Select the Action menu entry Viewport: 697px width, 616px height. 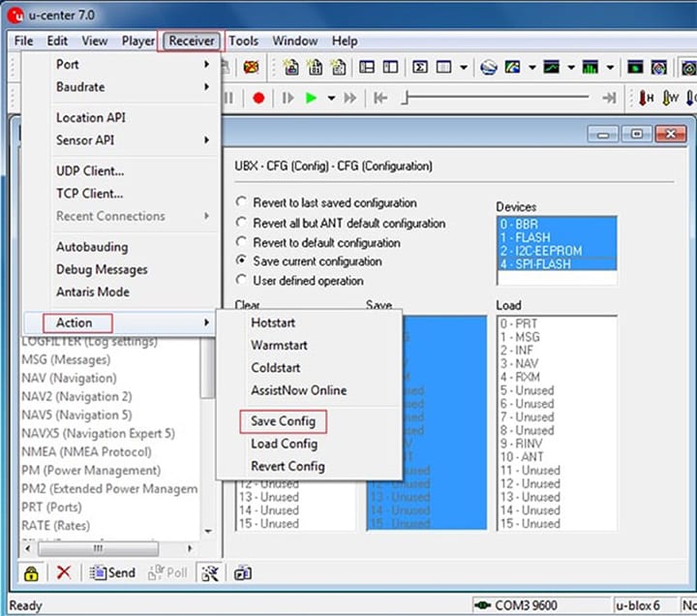point(120,323)
